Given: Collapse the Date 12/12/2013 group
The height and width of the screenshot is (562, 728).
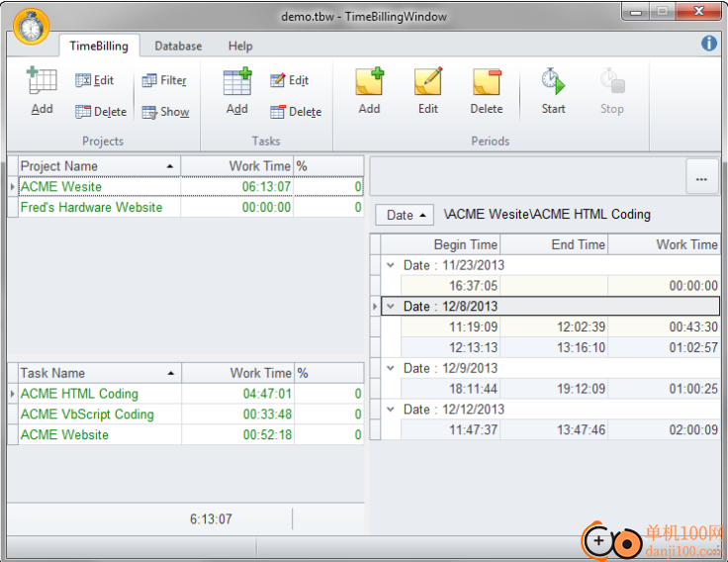Looking at the screenshot, I should pyautogui.click(x=391, y=410).
